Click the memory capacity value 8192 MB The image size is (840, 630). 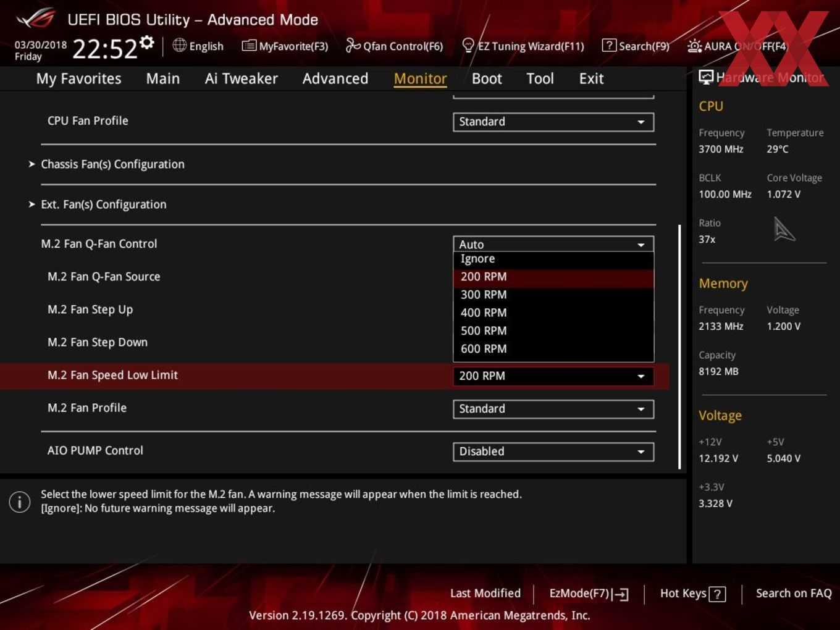point(718,371)
